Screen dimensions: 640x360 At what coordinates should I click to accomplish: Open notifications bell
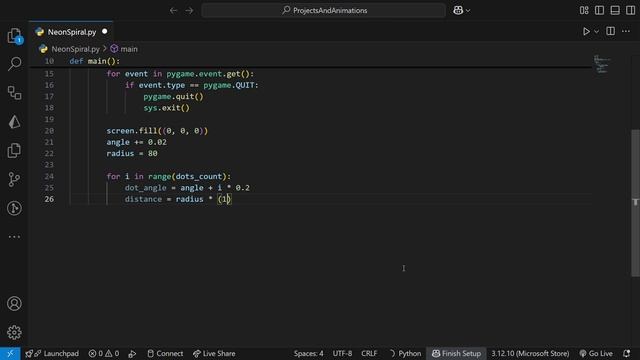[627, 353]
